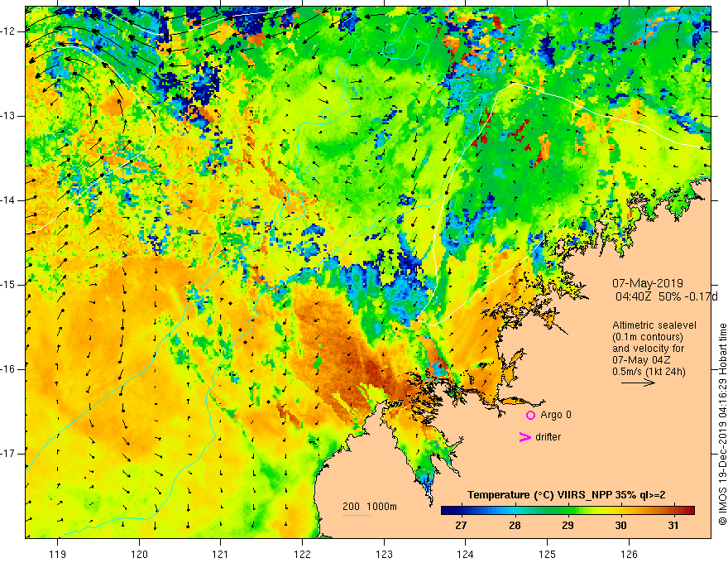Click the Temperature VIIRS_NPP title text

coord(567,495)
